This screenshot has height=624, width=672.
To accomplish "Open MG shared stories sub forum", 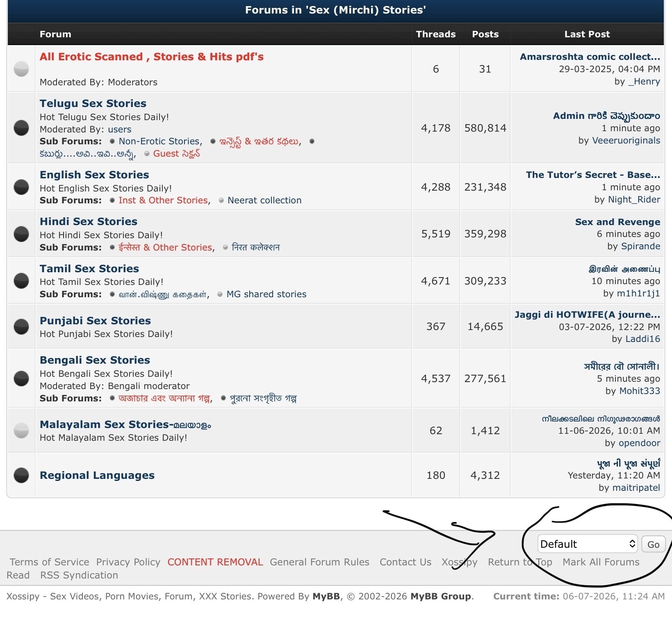I will tap(267, 294).
